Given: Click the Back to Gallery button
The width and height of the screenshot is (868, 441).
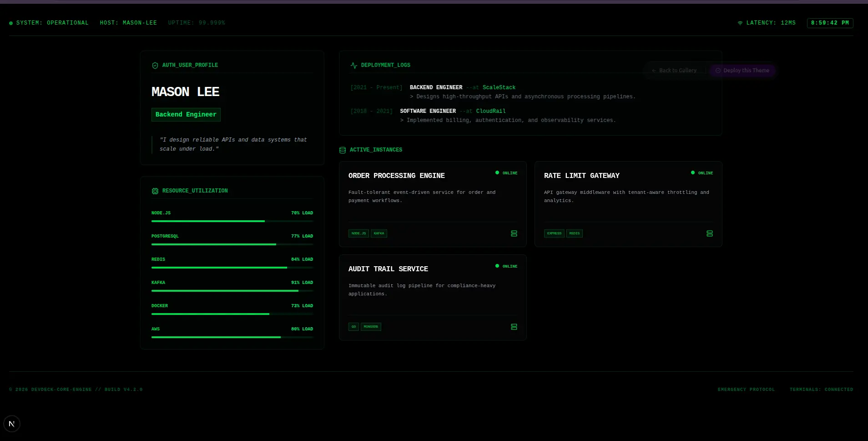Looking at the screenshot, I should pos(674,71).
